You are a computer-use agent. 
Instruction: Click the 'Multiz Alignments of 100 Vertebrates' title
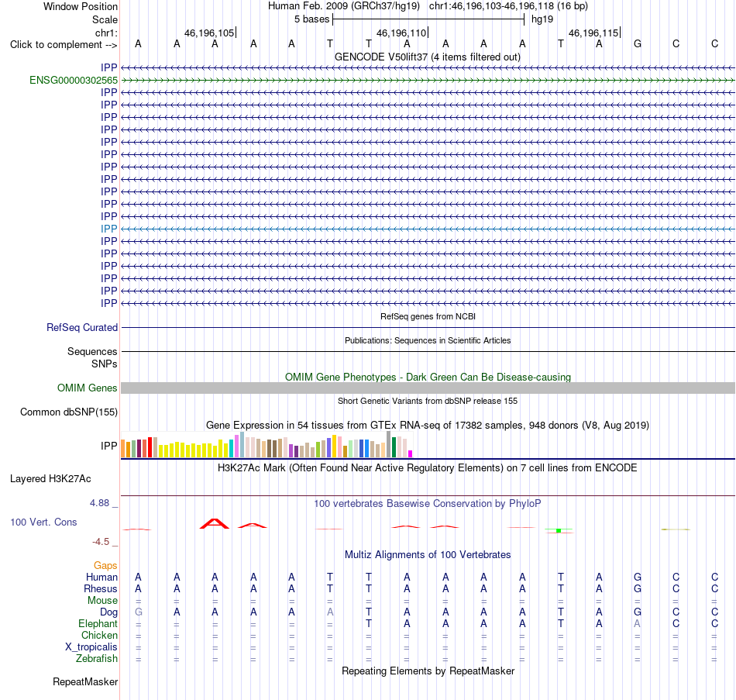point(428,554)
